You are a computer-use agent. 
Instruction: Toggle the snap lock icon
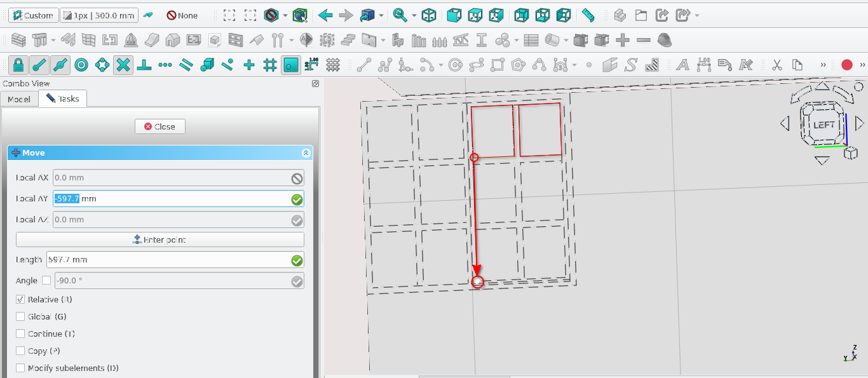coord(18,65)
